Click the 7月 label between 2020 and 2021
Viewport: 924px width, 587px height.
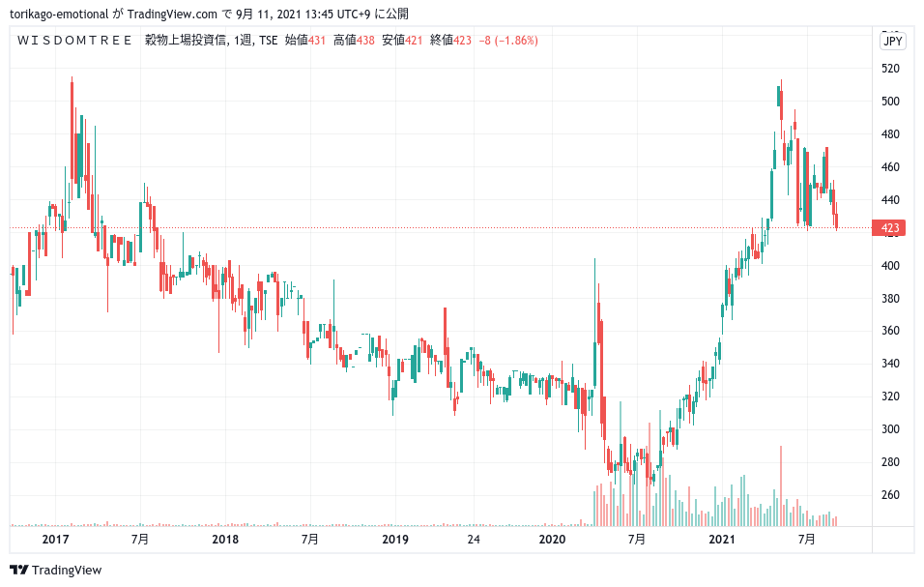[x=637, y=540]
